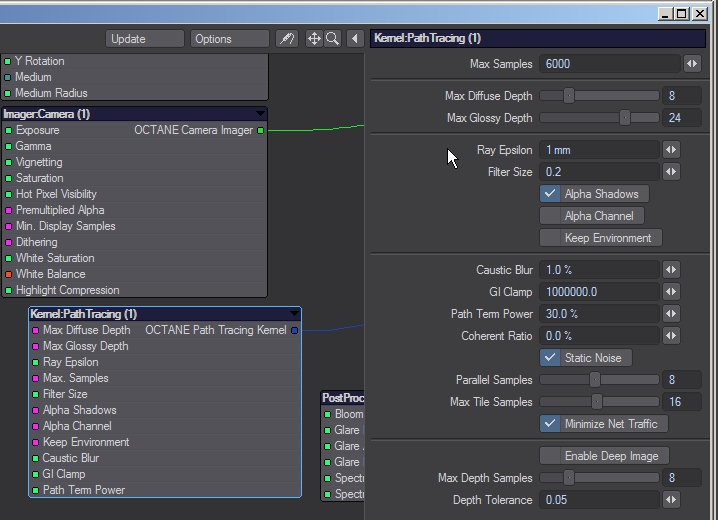Click the Kernel:PathTracing (1) properties panel header
Screen dimensions: 718x520
click(x=538, y=38)
